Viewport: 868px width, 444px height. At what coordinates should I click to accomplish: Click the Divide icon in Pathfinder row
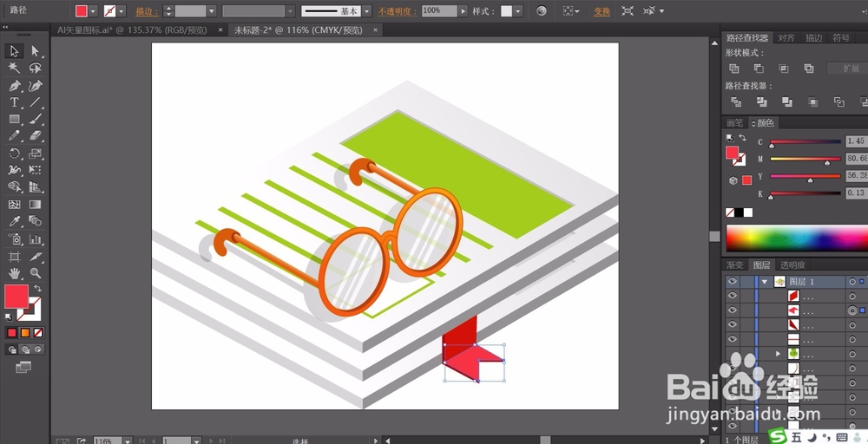736,101
